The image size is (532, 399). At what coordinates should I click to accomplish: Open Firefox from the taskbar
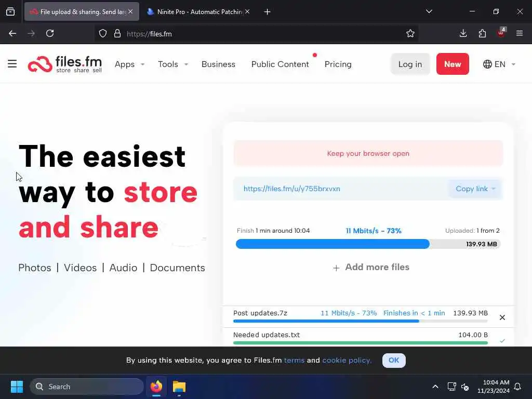pyautogui.click(x=156, y=387)
